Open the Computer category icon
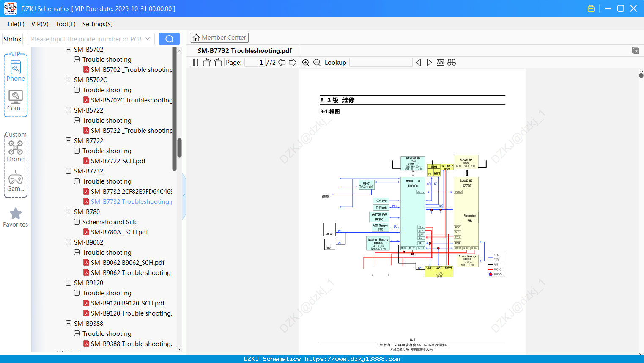Viewport: 644px width, 363px height. coord(16,101)
